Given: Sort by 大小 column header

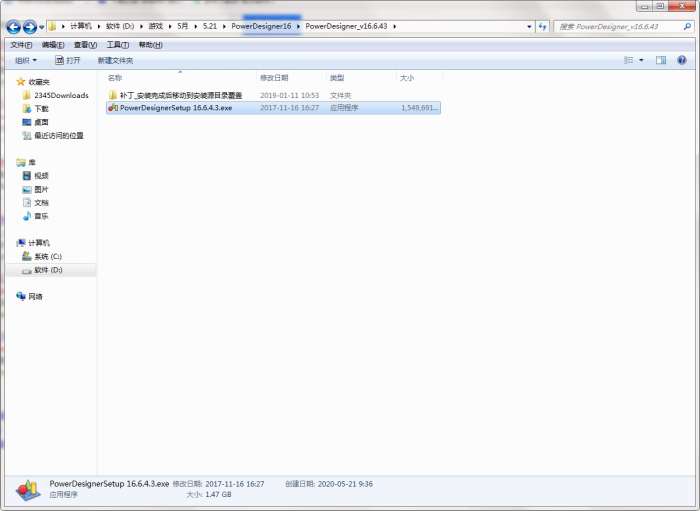Looking at the screenshot, I should click(x=407, y=78).
